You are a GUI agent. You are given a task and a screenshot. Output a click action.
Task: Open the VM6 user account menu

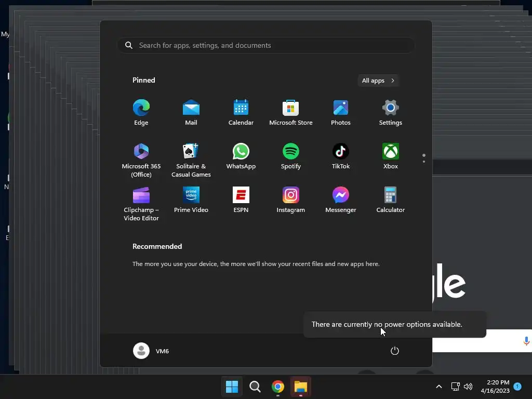pos(151,351)
